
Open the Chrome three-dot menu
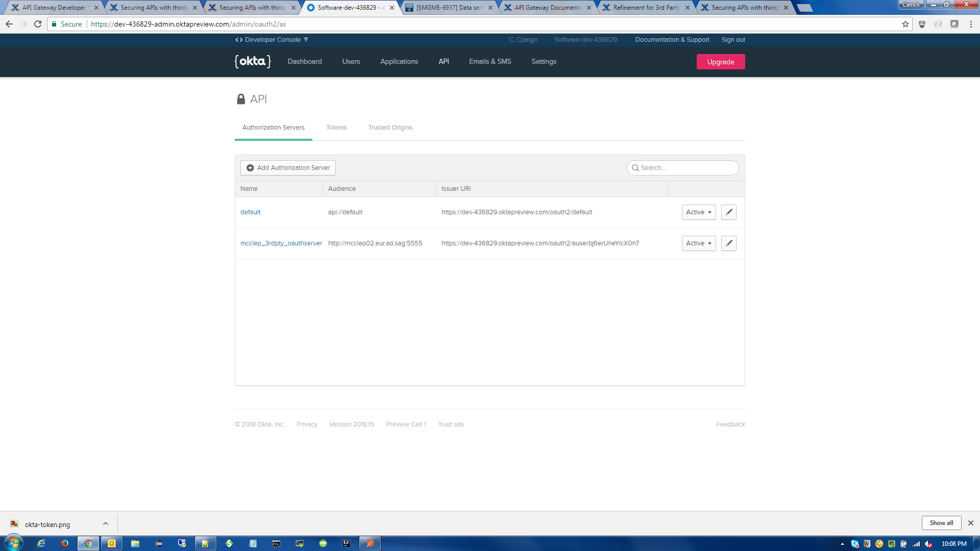[971, 24]
